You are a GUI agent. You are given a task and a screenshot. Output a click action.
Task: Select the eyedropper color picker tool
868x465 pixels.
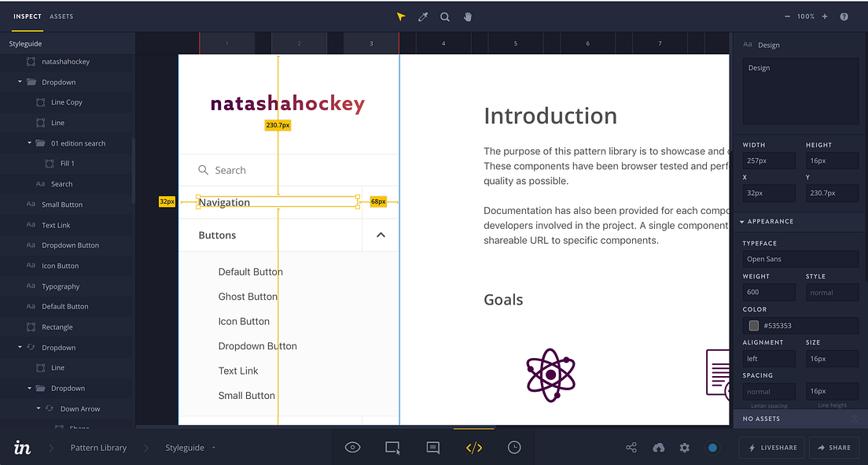[423, 16]
